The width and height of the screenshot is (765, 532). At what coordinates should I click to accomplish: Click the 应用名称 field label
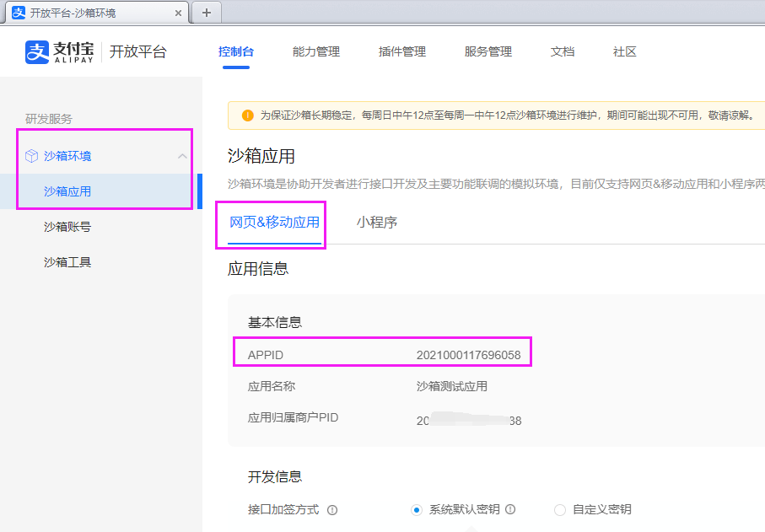[272, 387]
